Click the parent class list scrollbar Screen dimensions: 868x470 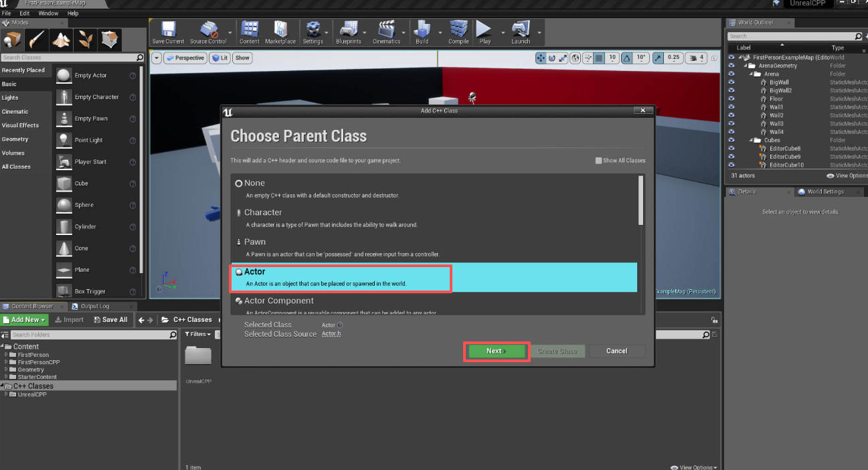(641, 201)
